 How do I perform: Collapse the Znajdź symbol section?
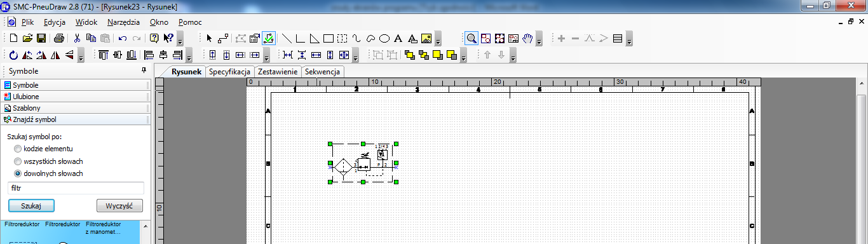point(75,119)
